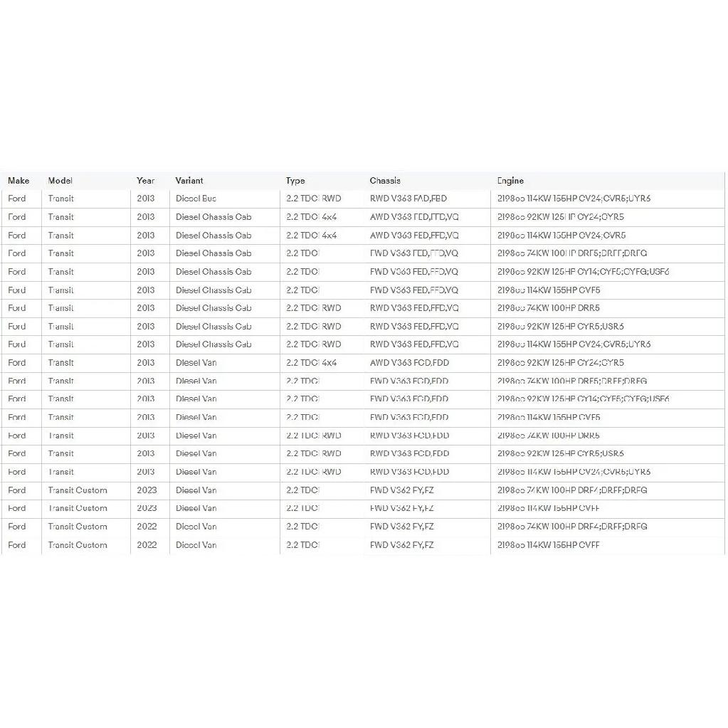Click Diesel Van engine cell '92KW 125HP CYR5;USR5'
This screenshot has height=728, width=728.
pyautogui.click(x=560, y=453)
